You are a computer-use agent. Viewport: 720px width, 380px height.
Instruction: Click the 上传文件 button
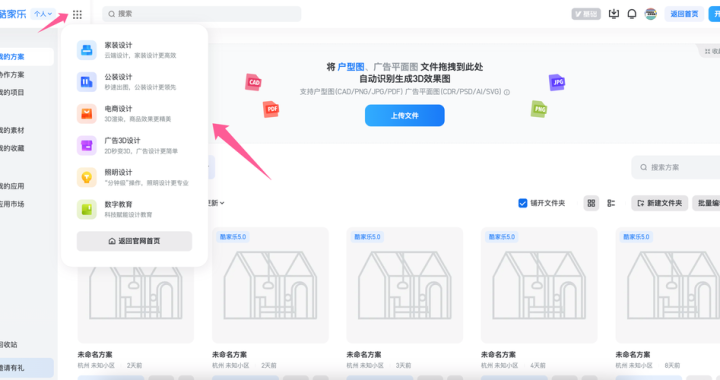(405, 115)
